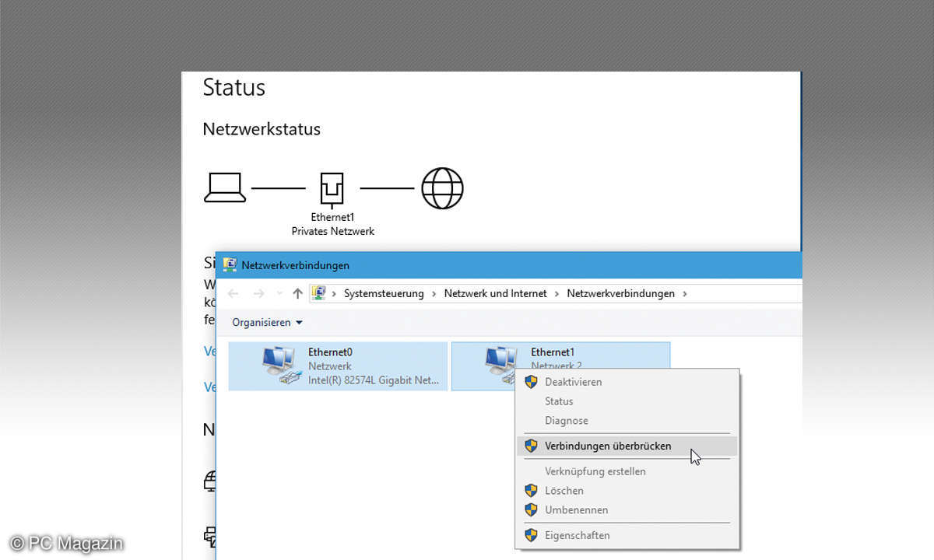
Task: Click the Ethernet port icon in status diagram
Action: tap(332, 189)
